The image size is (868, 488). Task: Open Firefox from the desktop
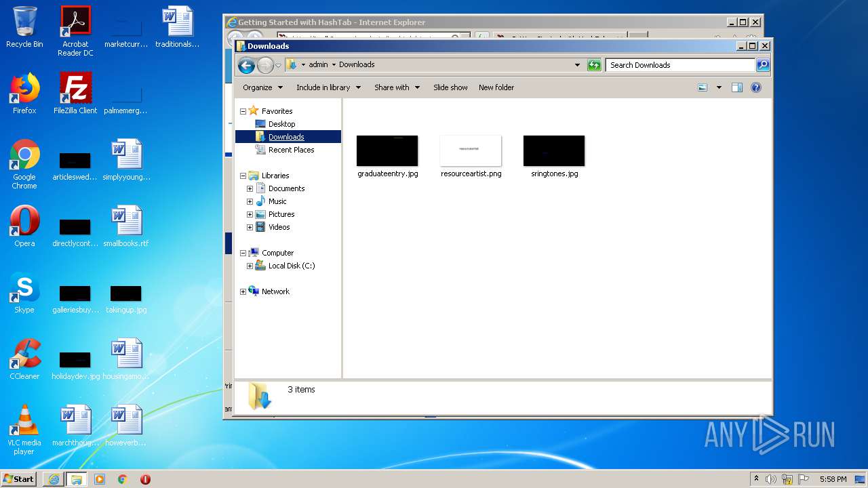[24, 94]
